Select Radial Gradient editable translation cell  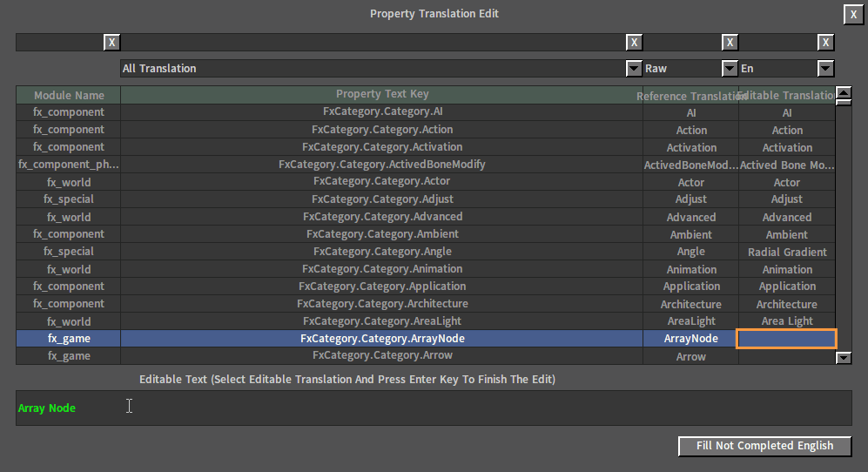point(786,252)
